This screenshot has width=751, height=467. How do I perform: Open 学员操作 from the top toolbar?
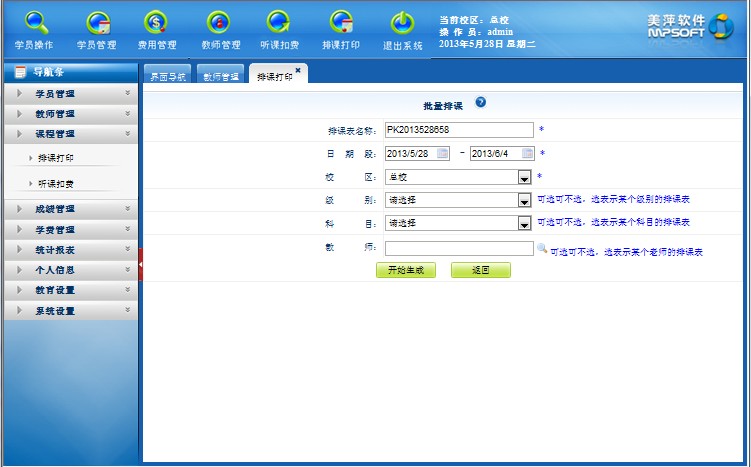coord(35,28)
